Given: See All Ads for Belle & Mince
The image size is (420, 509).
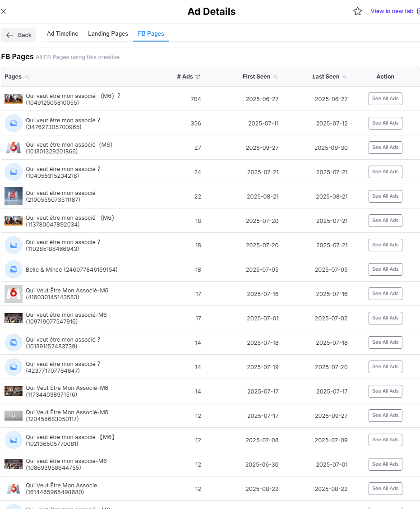Looking at the screenshot, I should click(385, 269).
